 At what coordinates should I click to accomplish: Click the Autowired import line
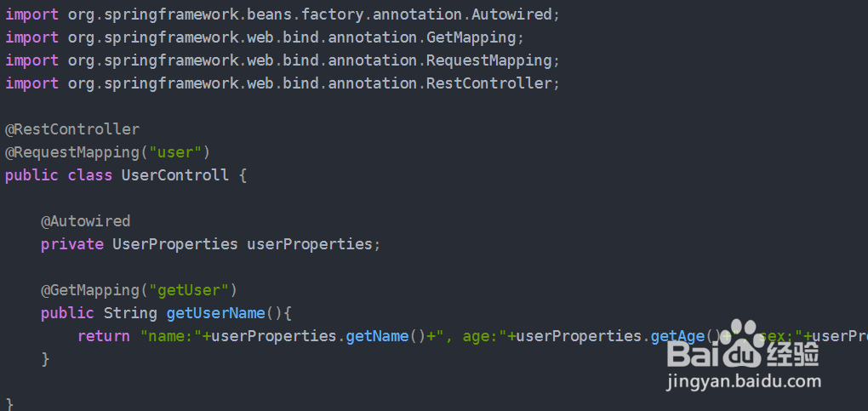[283, 15]
